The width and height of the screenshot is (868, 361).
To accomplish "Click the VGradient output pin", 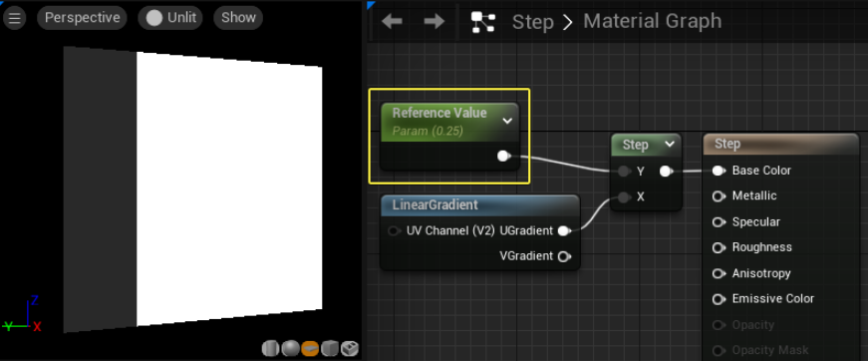I will pos(564,256).
